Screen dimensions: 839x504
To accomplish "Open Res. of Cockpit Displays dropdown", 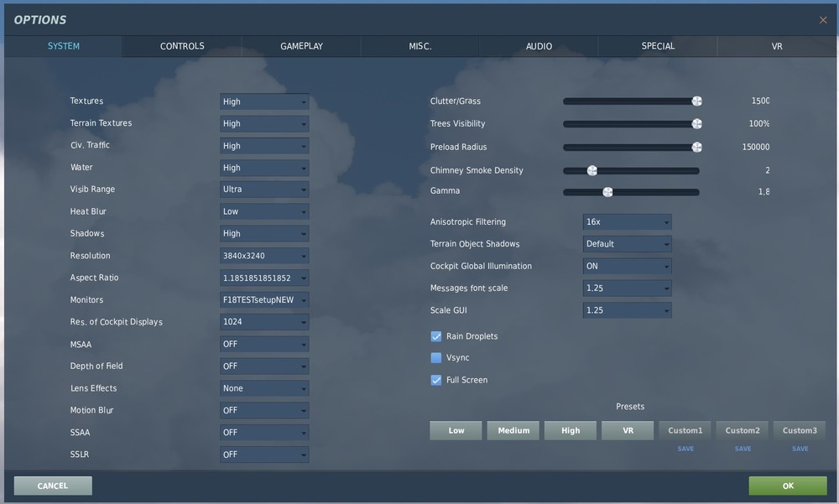I will pos(264,321).
